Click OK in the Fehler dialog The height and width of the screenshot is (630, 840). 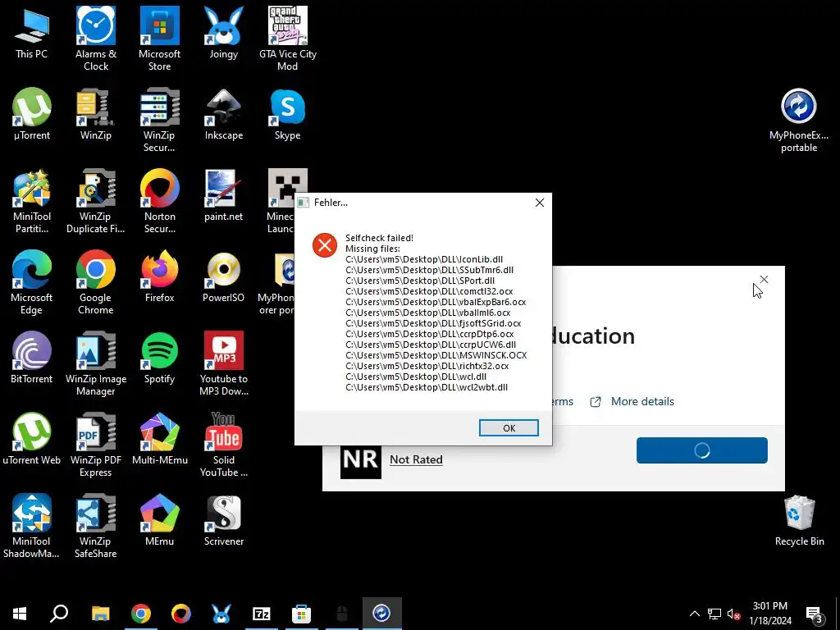(x=509, y=428)
